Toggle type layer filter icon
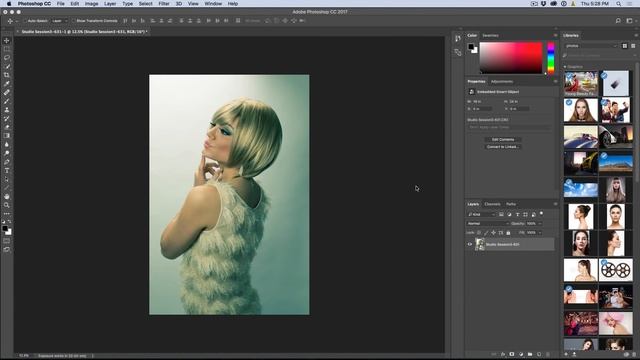640x360 pixels. 518,214
